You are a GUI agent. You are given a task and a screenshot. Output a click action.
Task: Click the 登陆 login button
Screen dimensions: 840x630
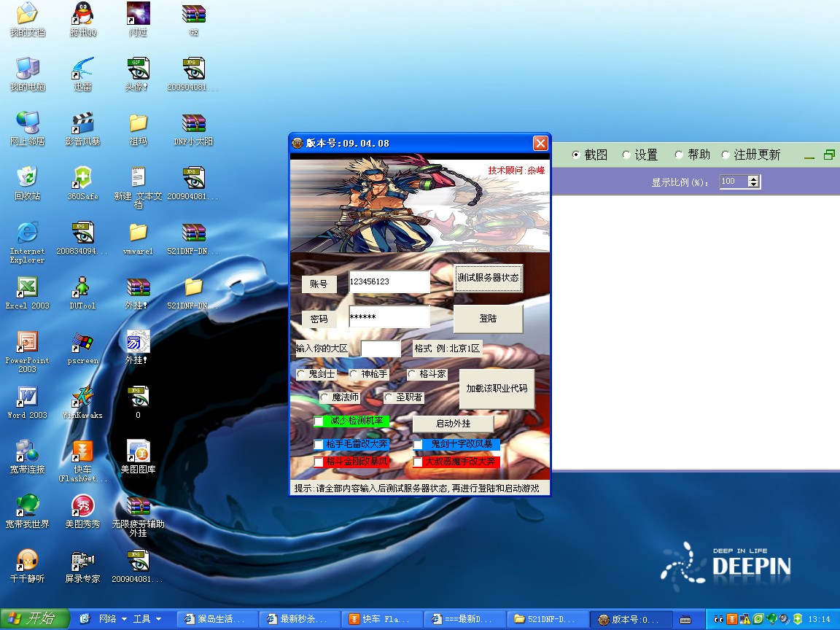click(488, 319)
